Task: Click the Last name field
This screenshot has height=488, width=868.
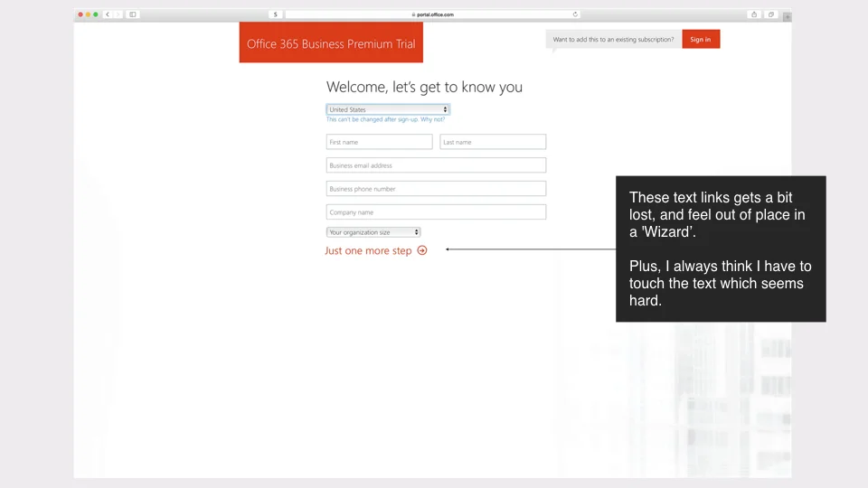Action: [493, 142]
